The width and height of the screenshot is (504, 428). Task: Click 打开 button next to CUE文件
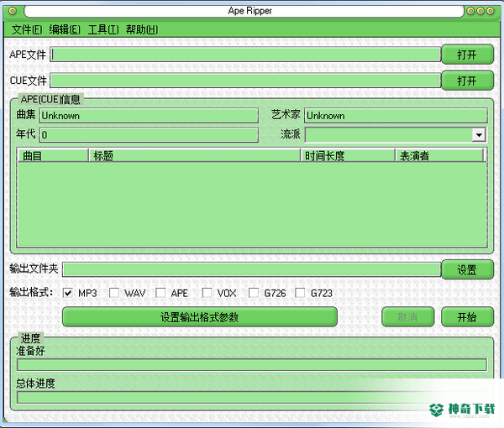[x=467, y=81]
